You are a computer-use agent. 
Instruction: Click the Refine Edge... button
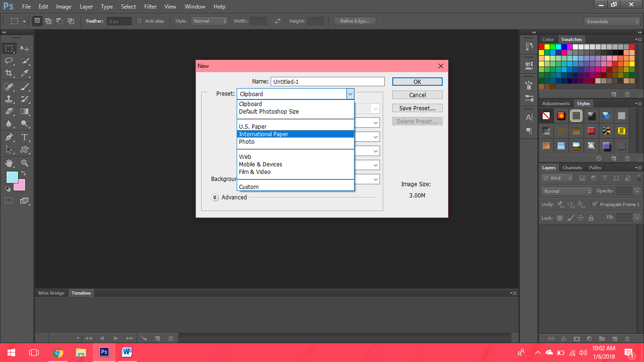[x=355, y=21]
